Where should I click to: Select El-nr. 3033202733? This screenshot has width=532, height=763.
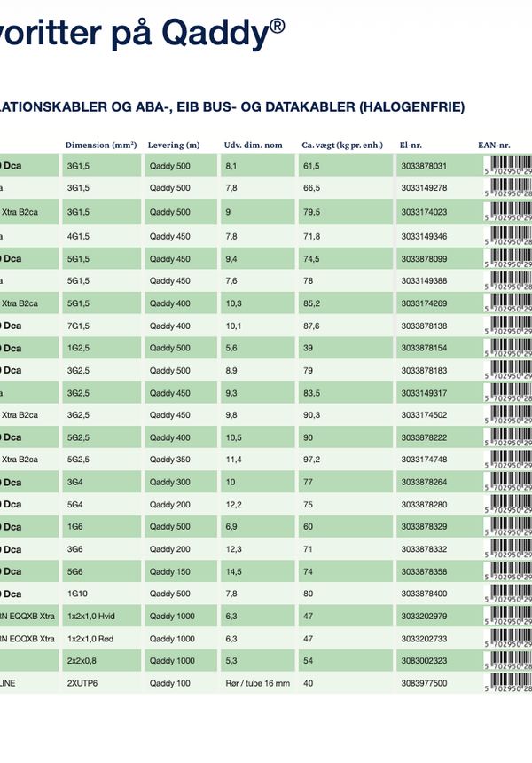coord(424,639)
